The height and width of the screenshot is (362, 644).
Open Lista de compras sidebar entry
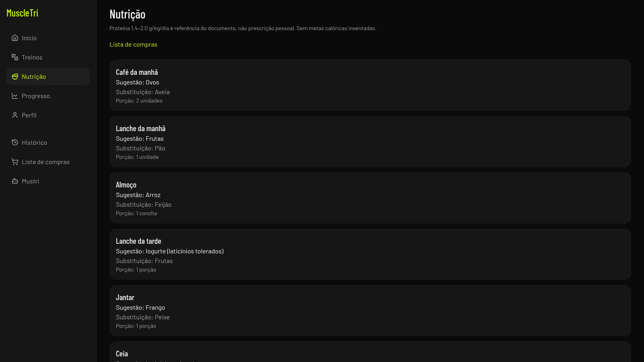48,162
